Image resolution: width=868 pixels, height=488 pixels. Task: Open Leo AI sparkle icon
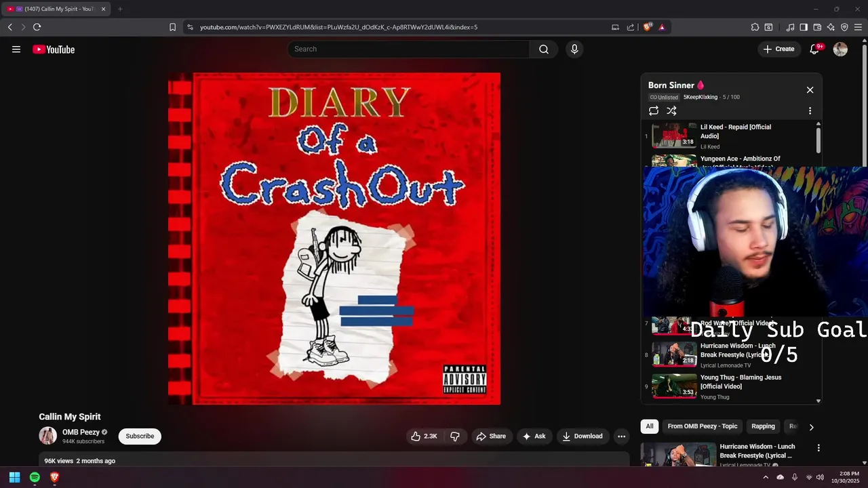tap(831, 27)
